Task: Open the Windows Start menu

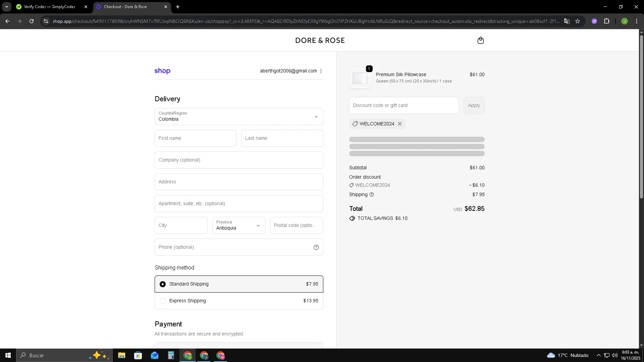Action: click(8, 355)
